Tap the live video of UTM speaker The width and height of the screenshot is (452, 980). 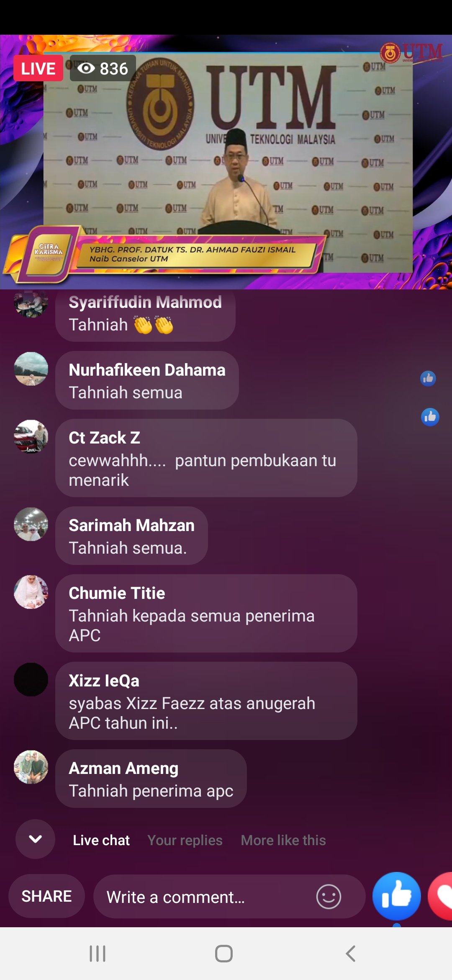pyautogui.click(x=226, y=162)
